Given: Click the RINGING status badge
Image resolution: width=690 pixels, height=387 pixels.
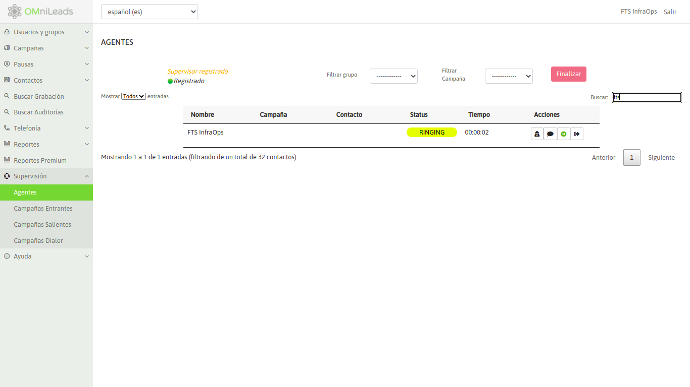Looking at the screenshot, I should coord(432,133).
